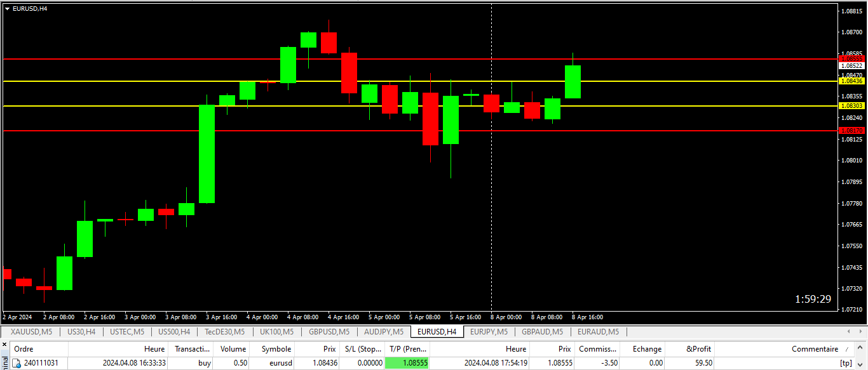The height and width of the screenshot is (370, 868).
Task: Open the USTEC,M5 chart tab
Action: (127, 332)
